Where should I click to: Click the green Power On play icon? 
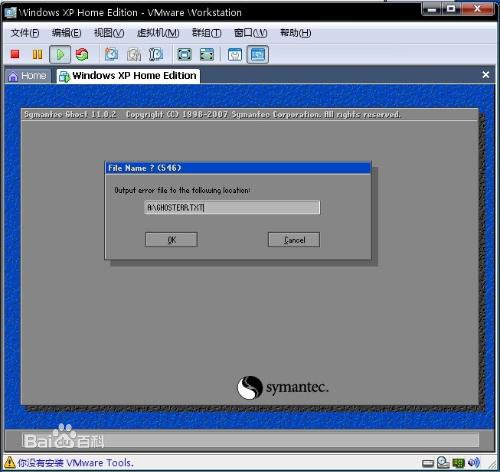click(60, 54)
